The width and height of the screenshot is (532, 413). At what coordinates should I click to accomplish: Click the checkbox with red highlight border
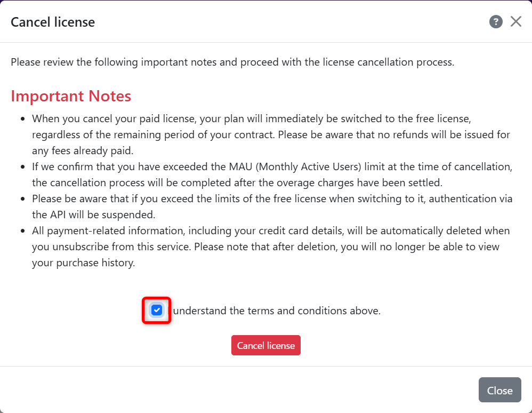pos(156,310)
